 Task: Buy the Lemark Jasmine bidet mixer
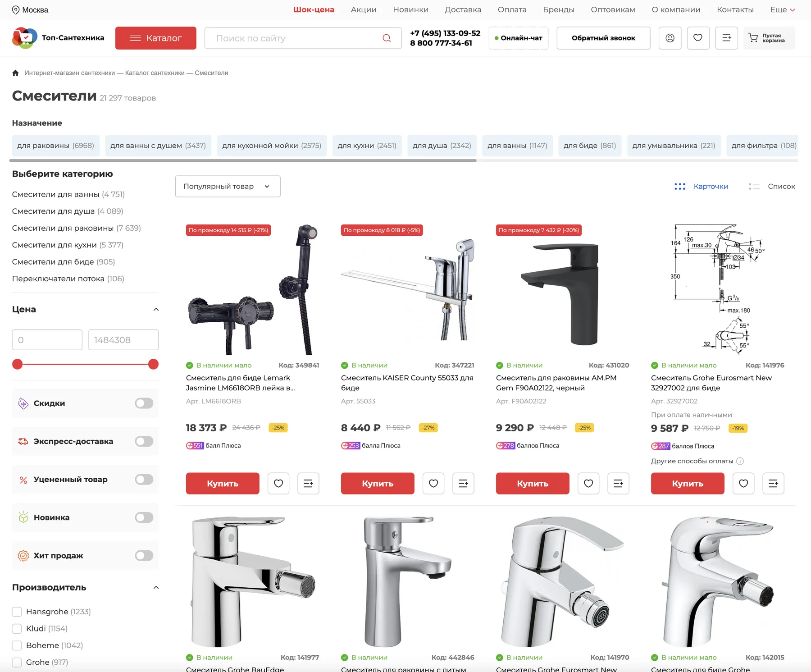tap(223, 484)
